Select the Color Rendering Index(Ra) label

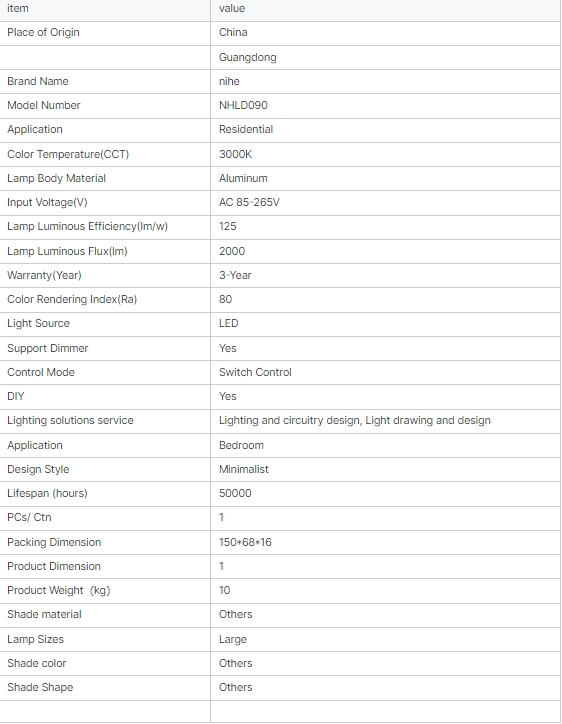point(72,300)
